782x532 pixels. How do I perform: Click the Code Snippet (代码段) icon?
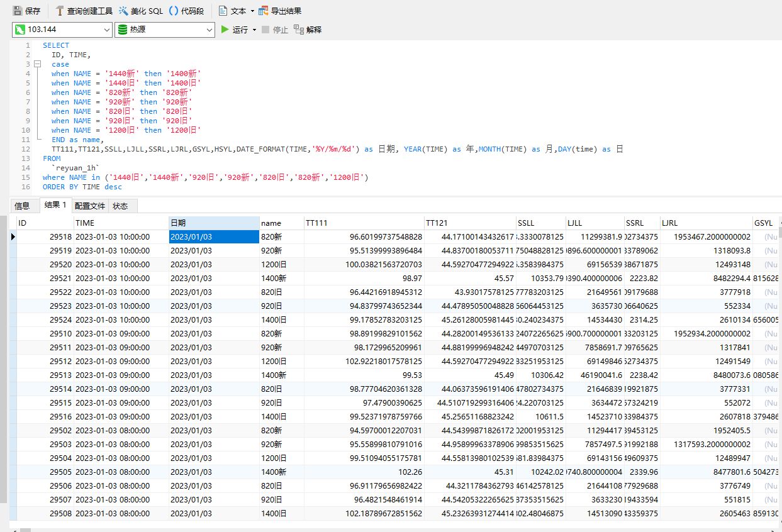click(x=174, y=11)
